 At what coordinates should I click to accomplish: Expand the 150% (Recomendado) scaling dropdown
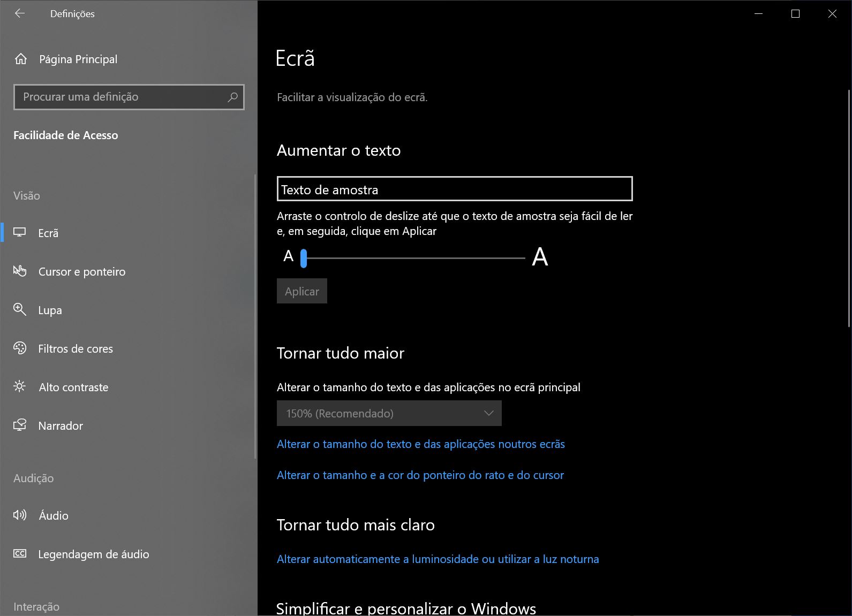pyautogui.click(x=389, y=413)
